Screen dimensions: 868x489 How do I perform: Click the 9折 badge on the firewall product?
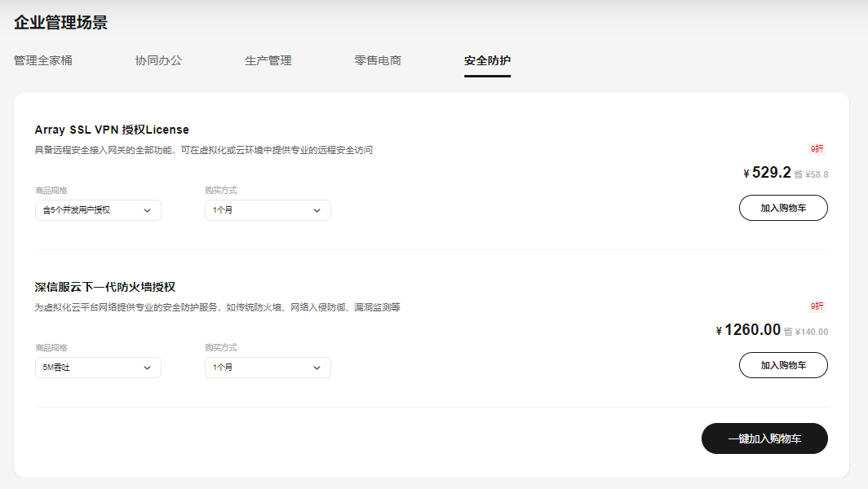818,306
